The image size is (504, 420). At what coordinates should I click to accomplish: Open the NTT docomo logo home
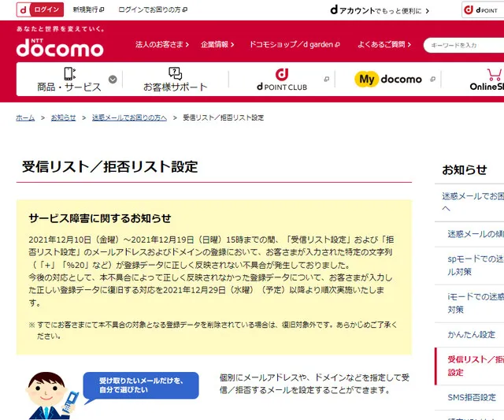point(60,48)
